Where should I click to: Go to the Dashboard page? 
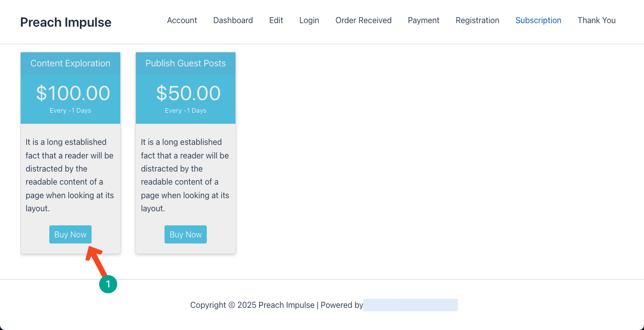[x=233, y=20]
